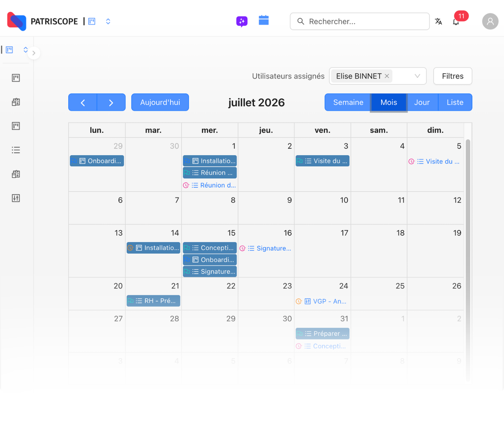Click the Aujourd'hui button
This screenshot has width=504, height=430.
coord(160,102)
